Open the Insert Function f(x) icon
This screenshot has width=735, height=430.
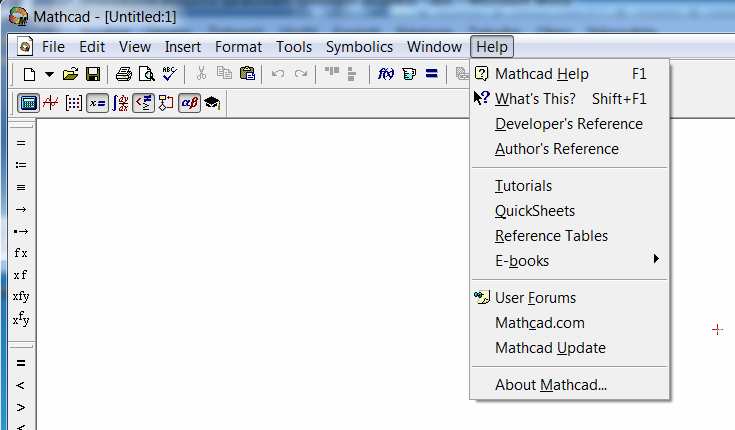pos(386,74)
